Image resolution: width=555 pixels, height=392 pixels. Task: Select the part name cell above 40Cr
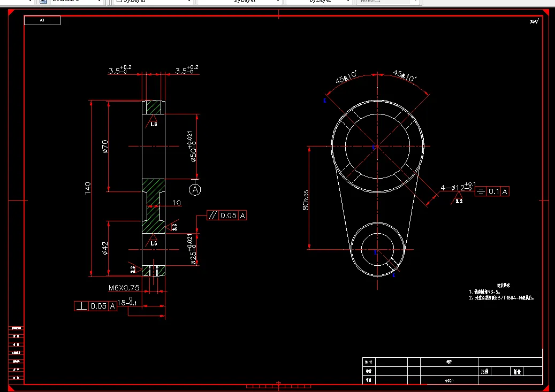449,362
